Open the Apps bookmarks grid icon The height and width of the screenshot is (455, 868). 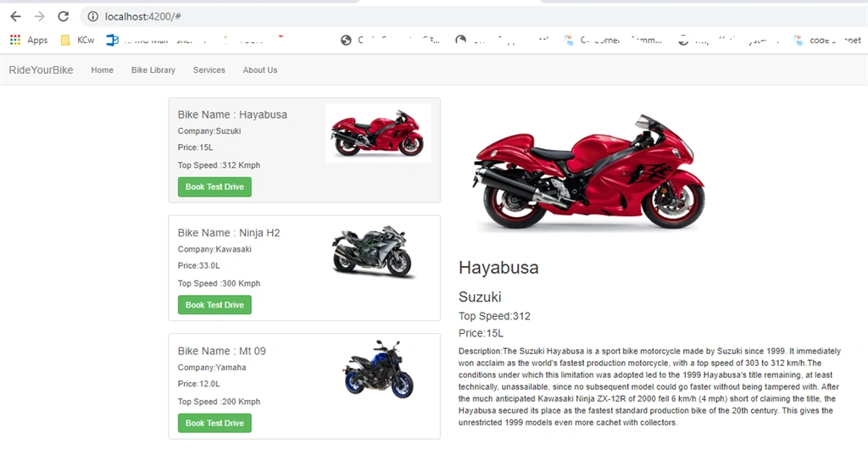15,40
